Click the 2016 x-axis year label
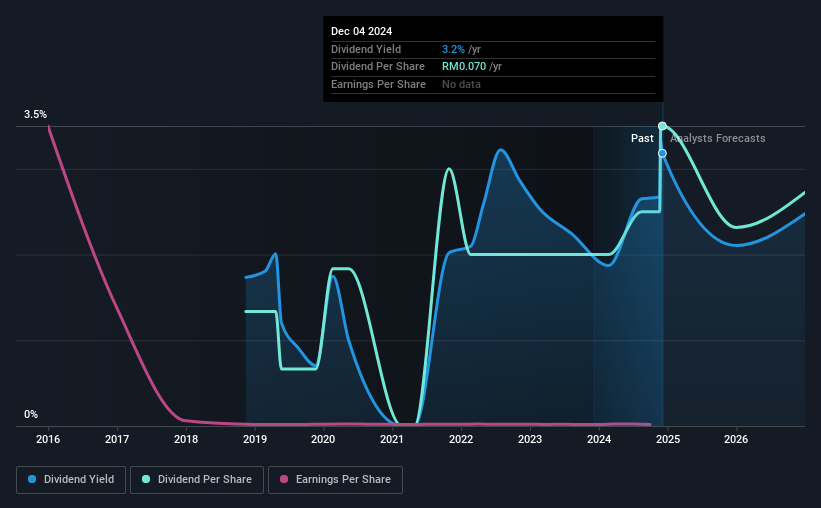Viewport: 821px width, 508px height. pyautogui.click(x=48, y=439)
